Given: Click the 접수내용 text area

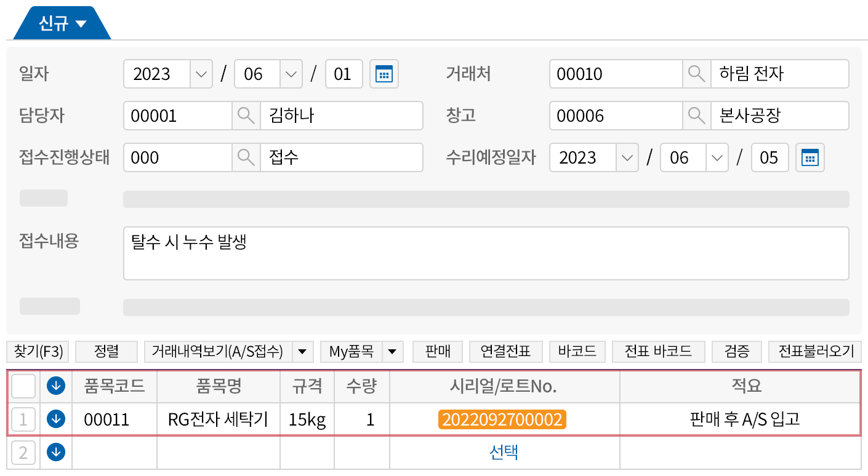Looking at the screenshot, I should coord(486,253).
